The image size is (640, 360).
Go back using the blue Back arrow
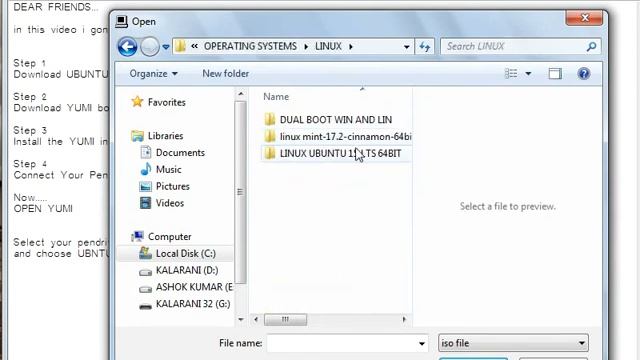pyautogui.click(x=127, y=47)
